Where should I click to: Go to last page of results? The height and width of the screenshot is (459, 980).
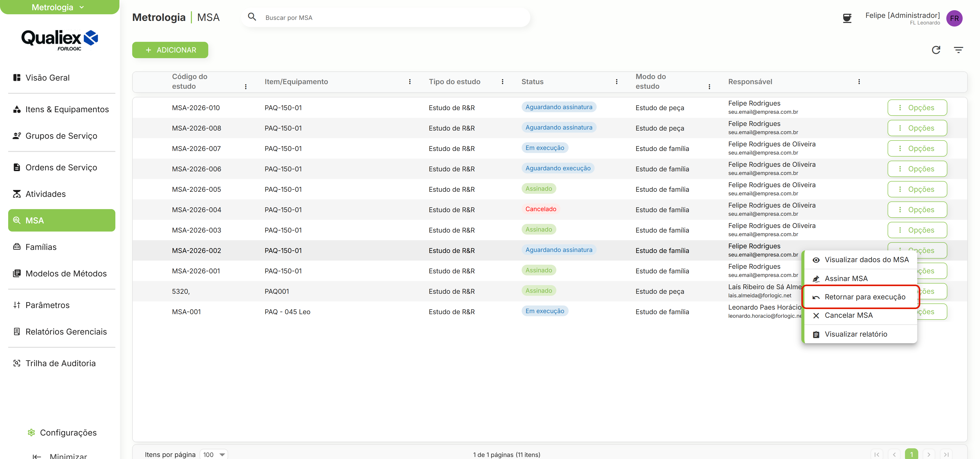tap(946, 454)
